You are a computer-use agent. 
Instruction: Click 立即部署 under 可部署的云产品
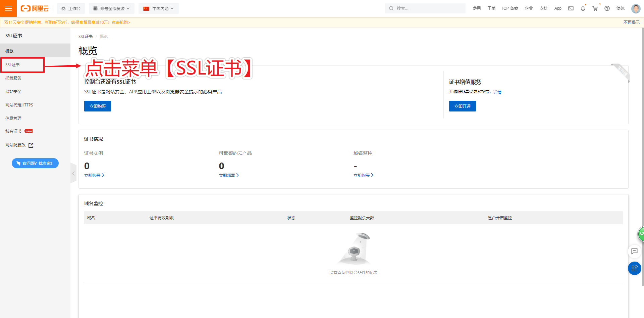(229, 175)
